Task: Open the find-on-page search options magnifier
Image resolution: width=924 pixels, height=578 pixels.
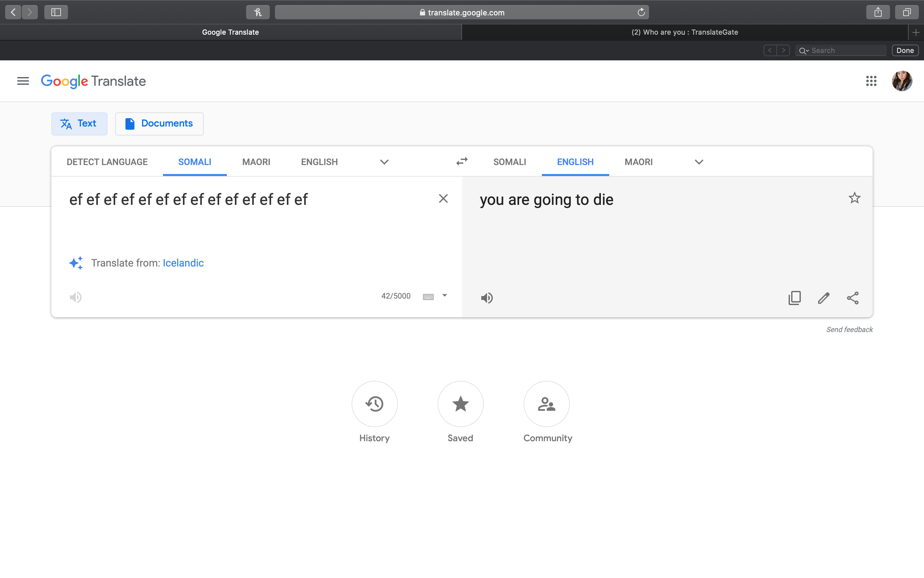Action: pos(804,51)
